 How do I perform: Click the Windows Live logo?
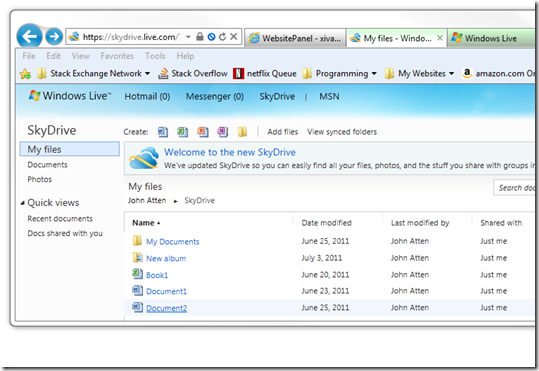click(x=70, y=96)
